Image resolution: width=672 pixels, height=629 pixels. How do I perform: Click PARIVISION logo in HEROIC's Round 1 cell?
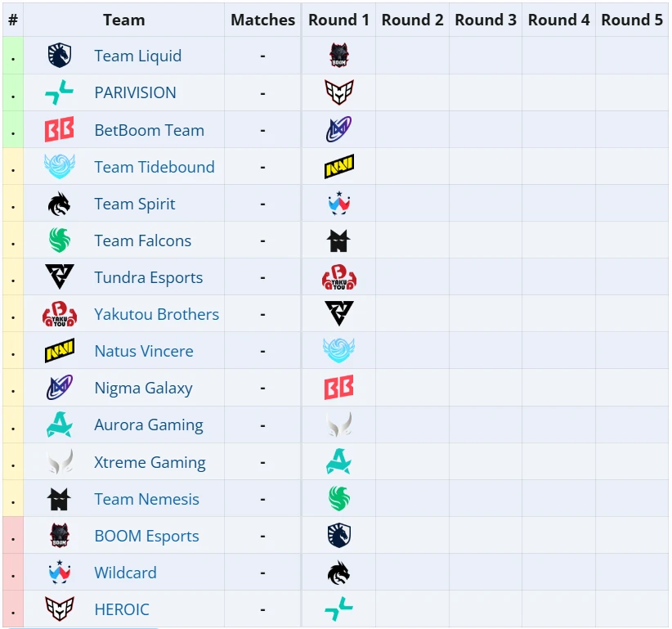(339, 609)
